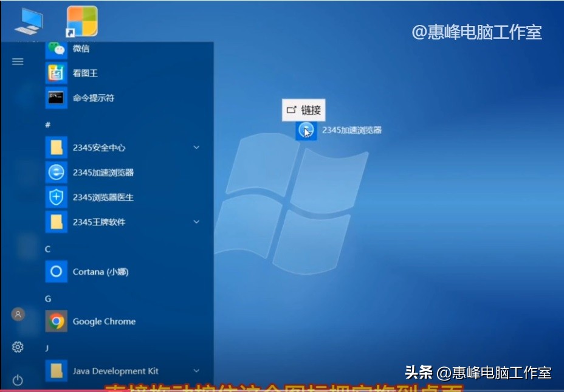564x392 pixels.
Task: Select the letter C section header
Action: 47,248
